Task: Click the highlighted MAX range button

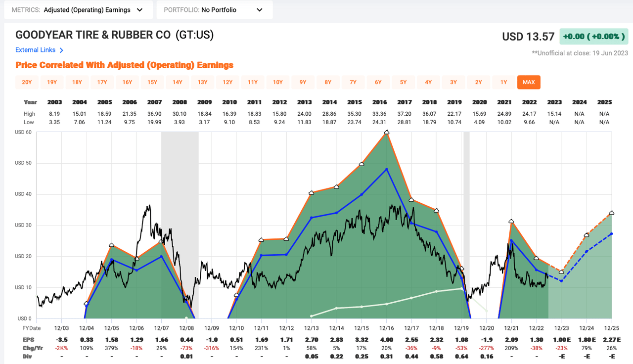Action: 529,82
